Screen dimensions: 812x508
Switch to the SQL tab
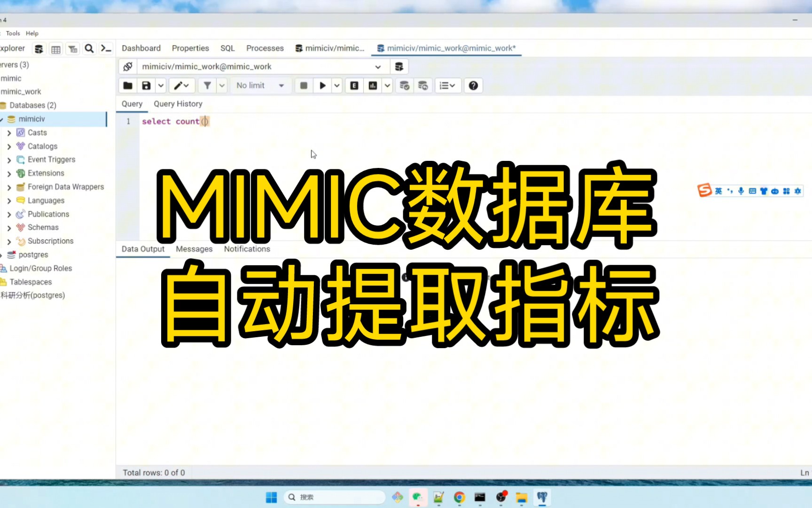(227, 48)
